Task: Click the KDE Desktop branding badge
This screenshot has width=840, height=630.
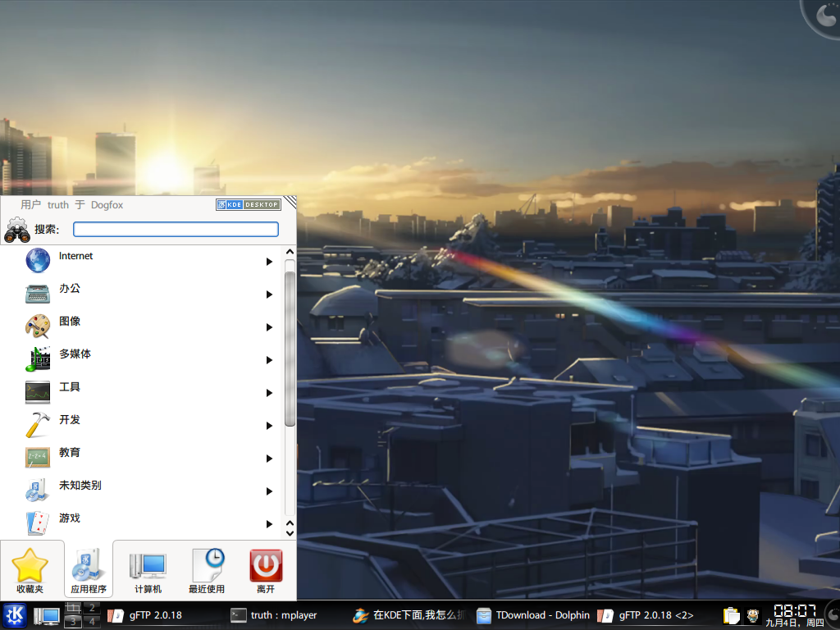Action: [248, 204]
